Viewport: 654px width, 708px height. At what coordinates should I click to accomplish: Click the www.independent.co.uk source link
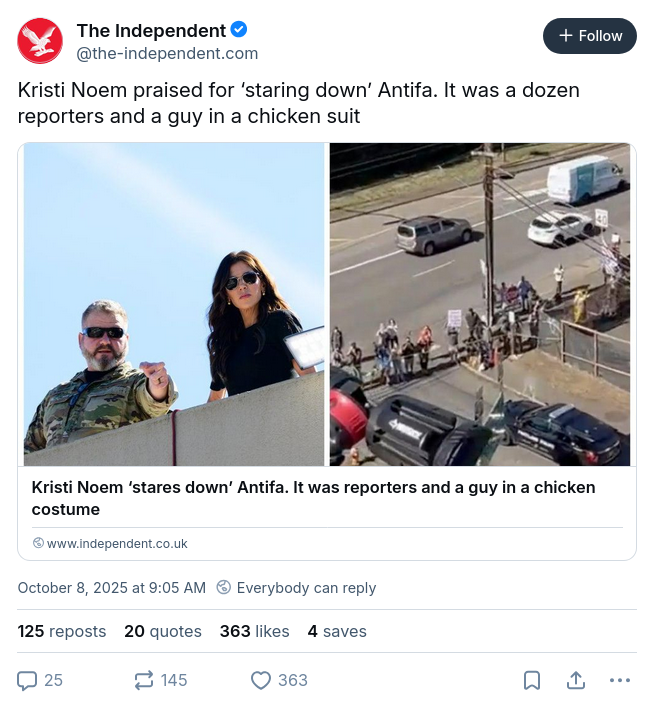117,544
